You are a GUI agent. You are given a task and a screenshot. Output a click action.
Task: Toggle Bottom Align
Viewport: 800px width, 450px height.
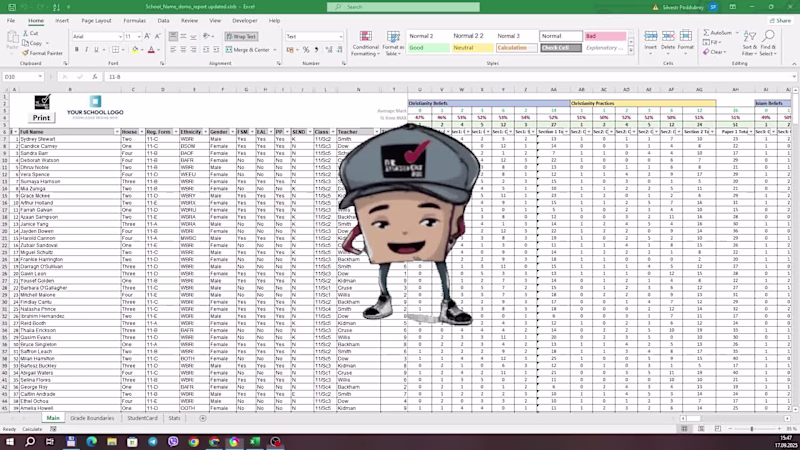(x=193, y=36)
